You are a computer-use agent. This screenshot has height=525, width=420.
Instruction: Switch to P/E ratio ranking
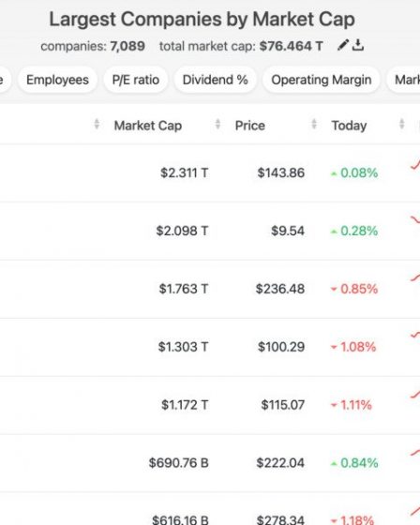(x=136, y=80)
